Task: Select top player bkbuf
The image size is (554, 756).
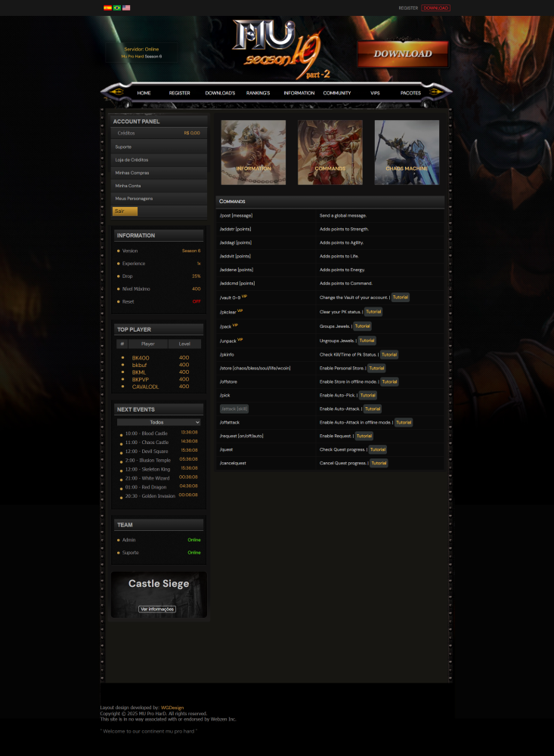Action: (139, 365)
